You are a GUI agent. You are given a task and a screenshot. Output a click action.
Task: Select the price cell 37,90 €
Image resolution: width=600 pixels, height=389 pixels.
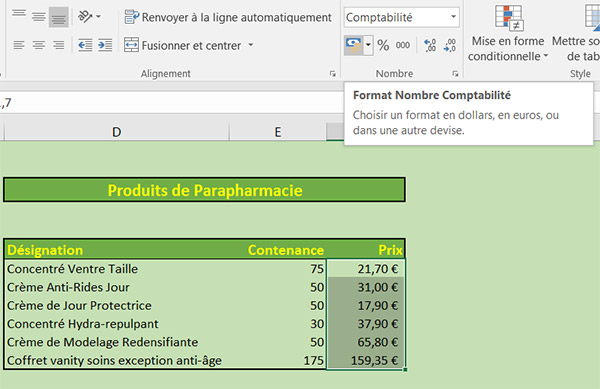point(366,324)
